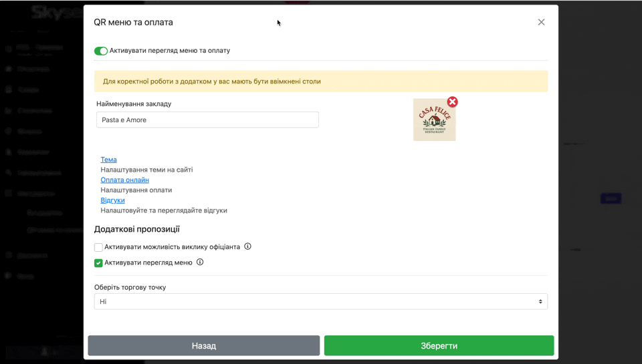This screenshot has width=642, height=364.
Task: Open the 'Тема' settings link
Action: 108,160
